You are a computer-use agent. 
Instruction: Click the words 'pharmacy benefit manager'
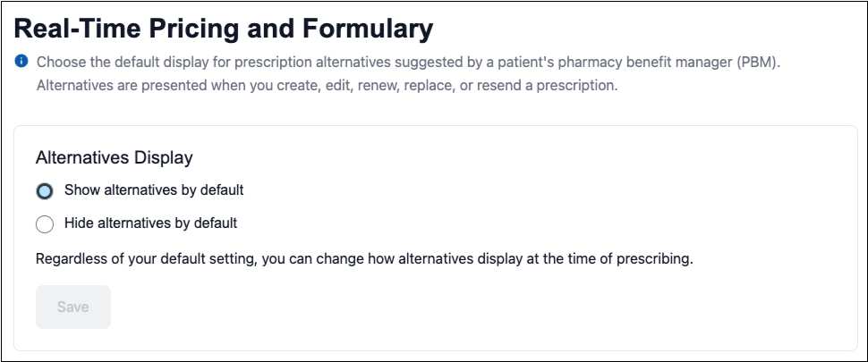tap(639, 63)
